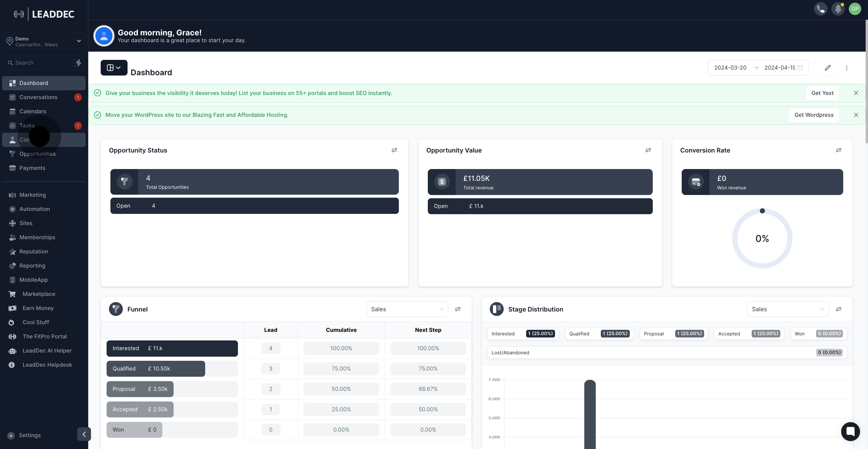
Task: Click the Won revenue card icon
Action: (x=696, y=182)
